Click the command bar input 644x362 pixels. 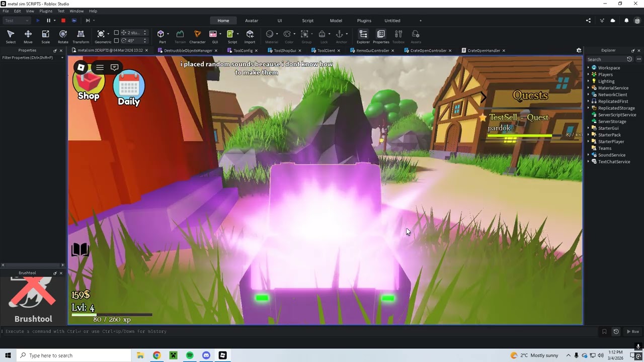[x=300, y=331]
